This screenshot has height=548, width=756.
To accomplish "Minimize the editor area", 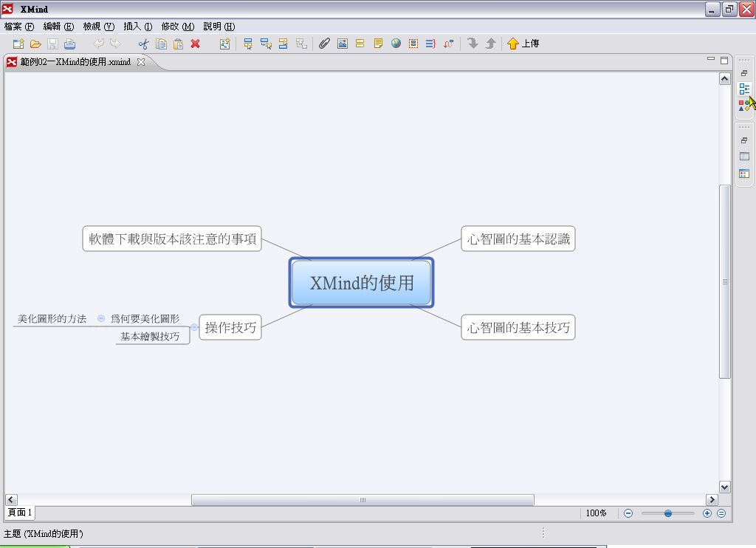I will click(x=711, y=59).
